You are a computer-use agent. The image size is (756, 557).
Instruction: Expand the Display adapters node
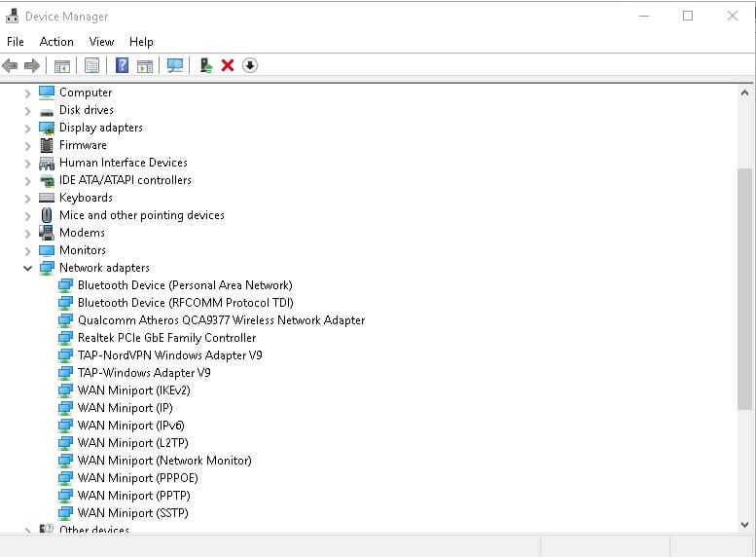pos(27,129)
